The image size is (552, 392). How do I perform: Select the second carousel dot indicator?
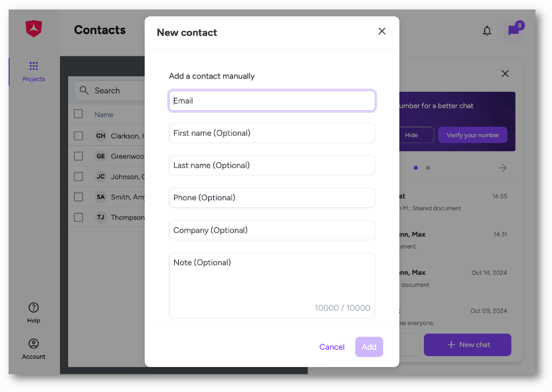428,168
